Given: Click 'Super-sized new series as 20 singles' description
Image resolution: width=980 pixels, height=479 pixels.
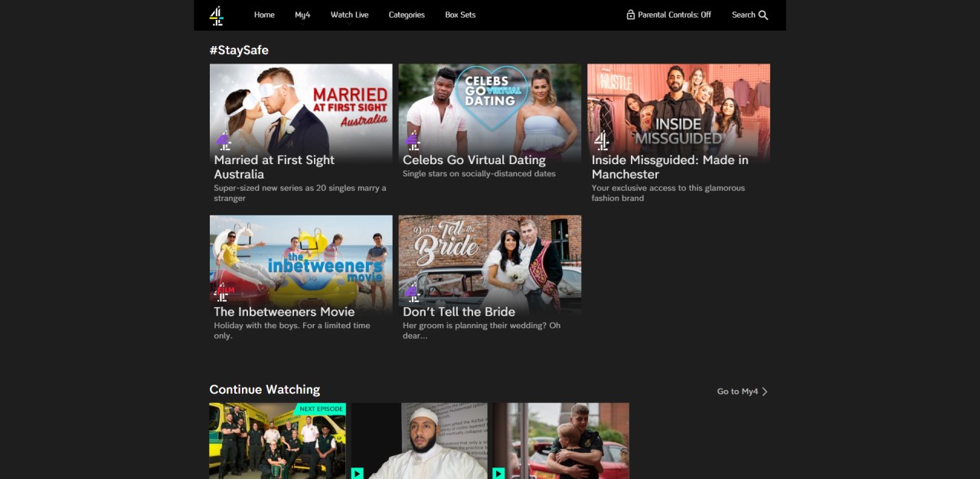Looking at the screenshot, I should pos(300,193).
